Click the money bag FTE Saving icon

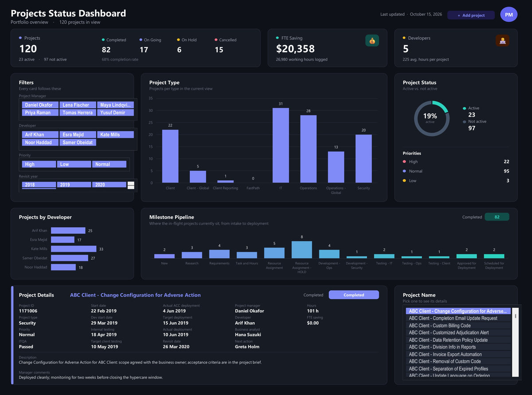point(372,41)
